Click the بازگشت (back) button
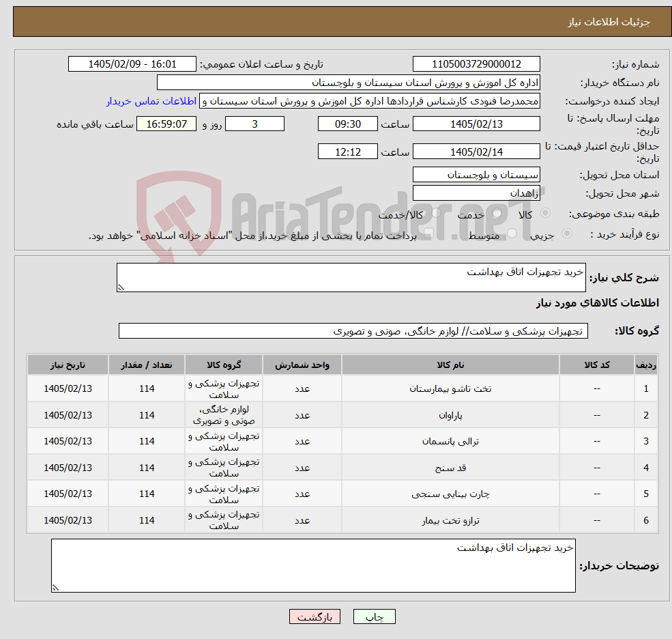 pos(315,616)
